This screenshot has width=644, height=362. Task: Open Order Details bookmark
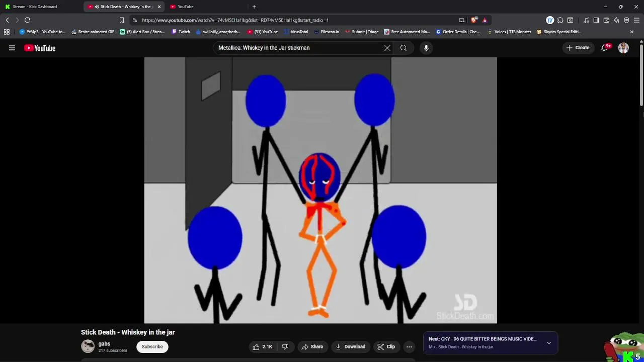pyautogui.click(x=457, y=32)
